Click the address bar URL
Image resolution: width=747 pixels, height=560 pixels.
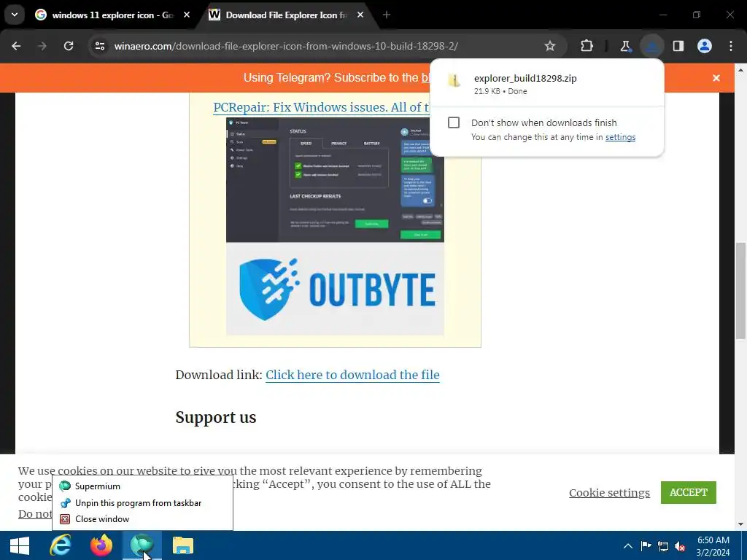tap(286, 46)
